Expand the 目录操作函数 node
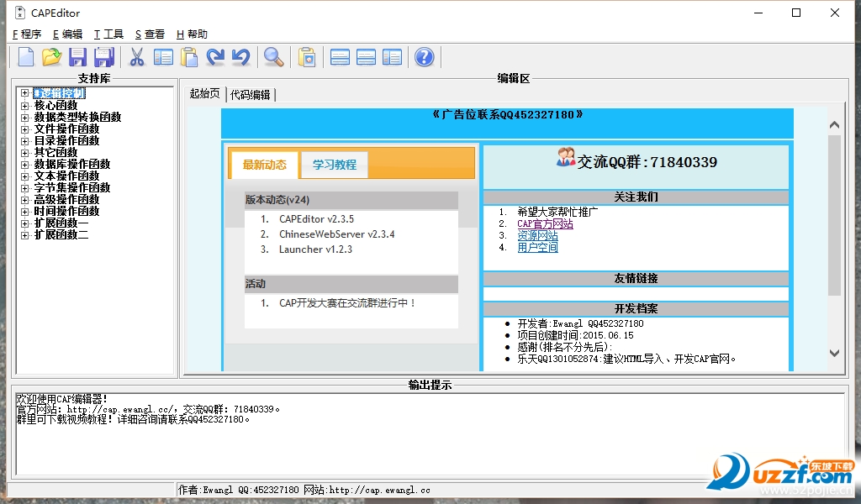The width and height of the screenshot is (861, 504). click(x=24, y=141)
